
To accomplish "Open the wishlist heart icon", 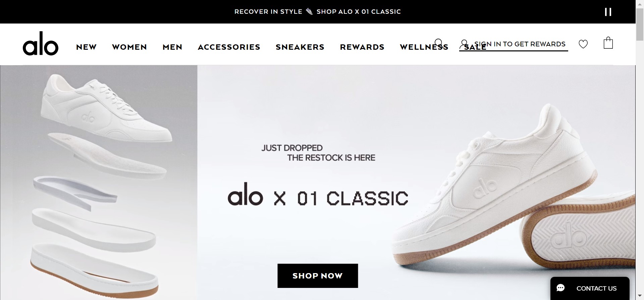I will coord(583,44).
